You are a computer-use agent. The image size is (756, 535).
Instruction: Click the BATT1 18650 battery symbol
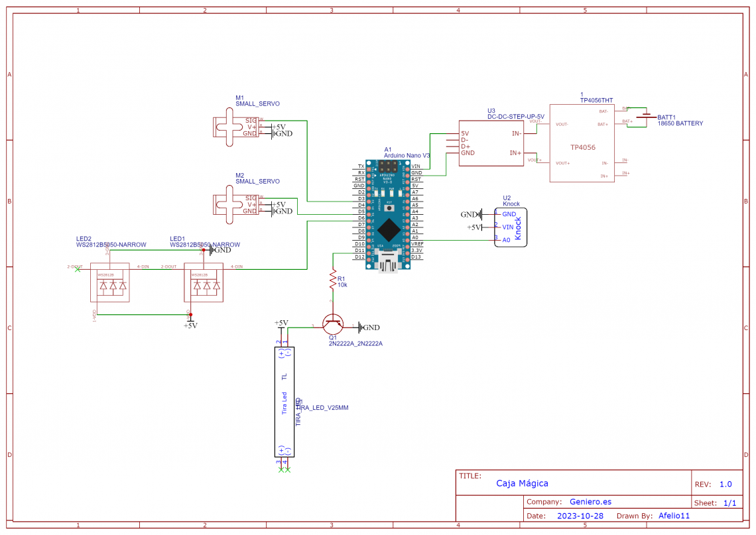tap(645, 116)
